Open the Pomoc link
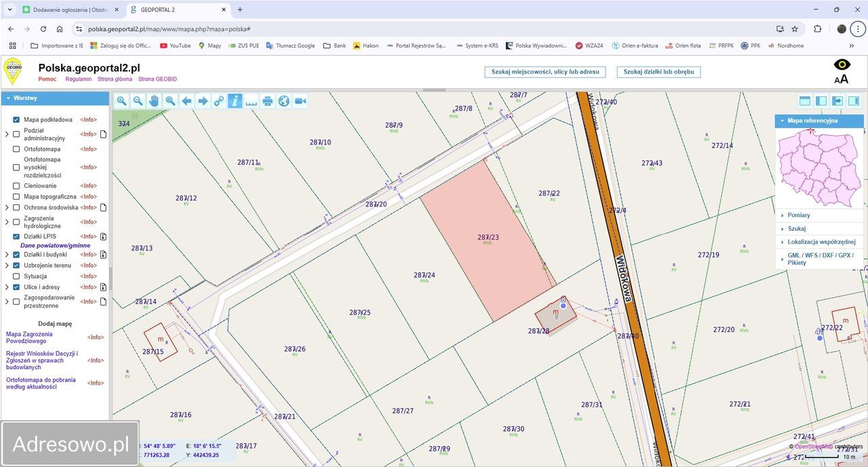The image size is (868, 467). [47, 79]
